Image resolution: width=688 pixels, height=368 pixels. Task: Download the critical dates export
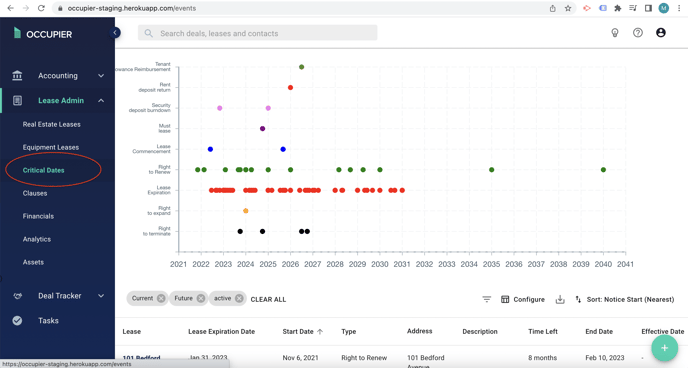[x=560, y=299]
